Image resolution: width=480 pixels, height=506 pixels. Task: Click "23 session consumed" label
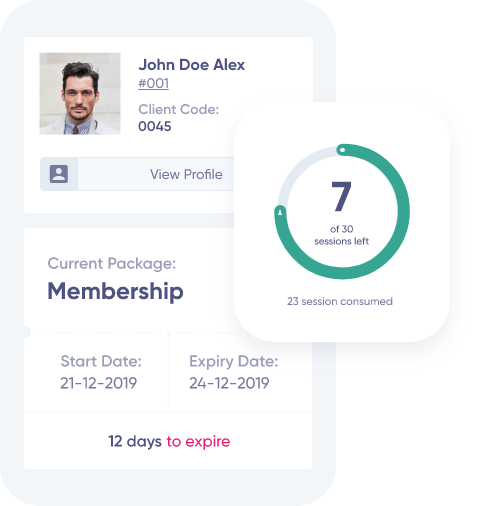click(340, 301)
